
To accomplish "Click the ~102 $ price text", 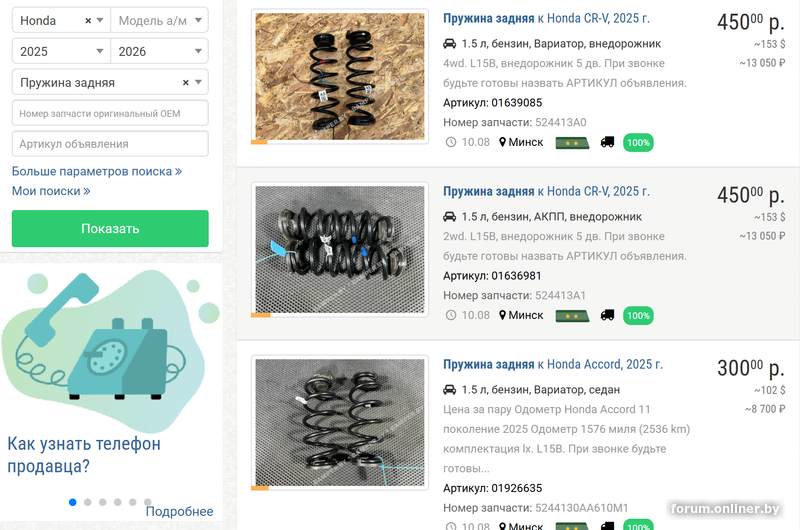I will 769,390.
